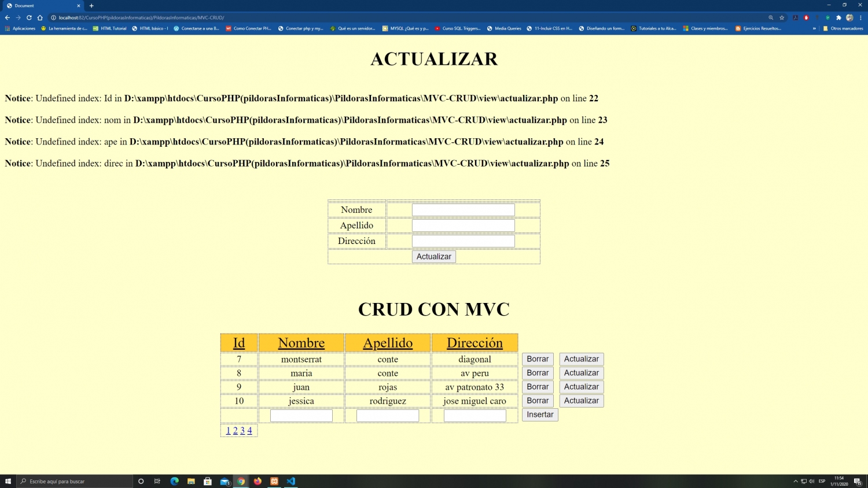The width and height of the screenshot is (868, 488).
Task: Open the Windows Start menu
Action: (8, 481)
